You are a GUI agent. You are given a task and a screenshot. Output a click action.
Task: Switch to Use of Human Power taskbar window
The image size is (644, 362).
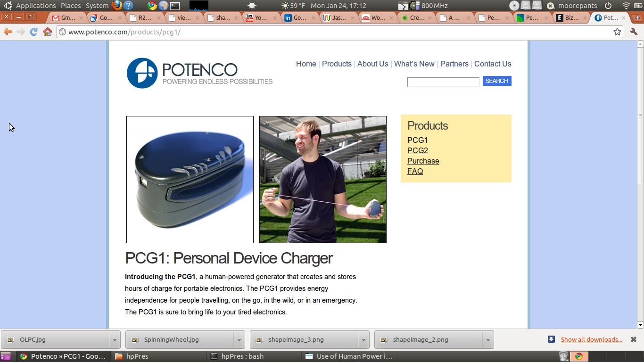pos(348,356)
